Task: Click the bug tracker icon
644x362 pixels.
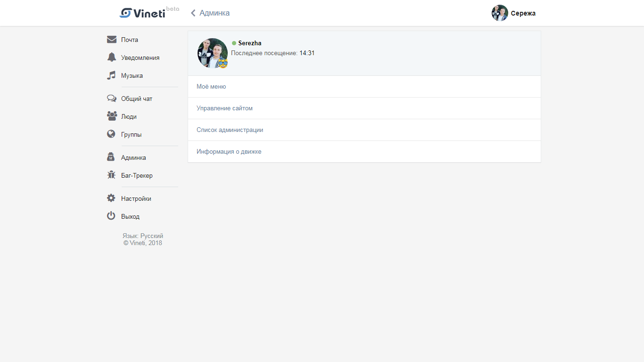Action: tap(111, 175)
